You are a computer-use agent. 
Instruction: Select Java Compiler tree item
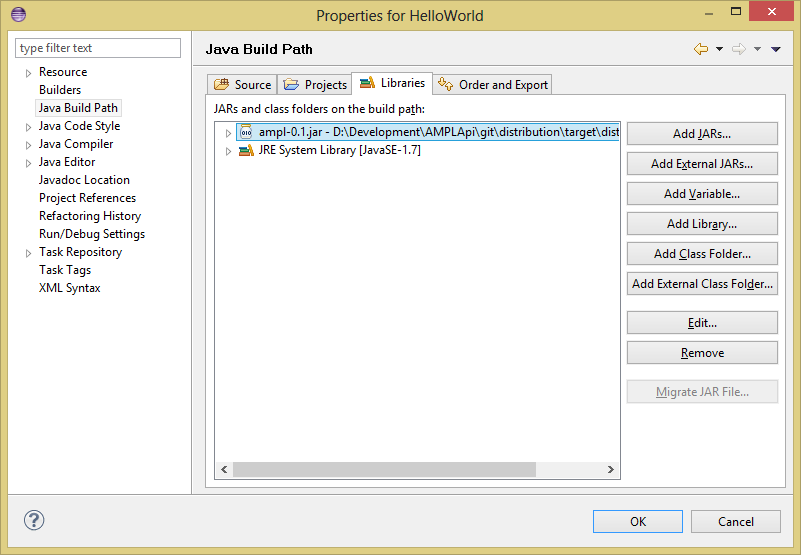point(76,144)
